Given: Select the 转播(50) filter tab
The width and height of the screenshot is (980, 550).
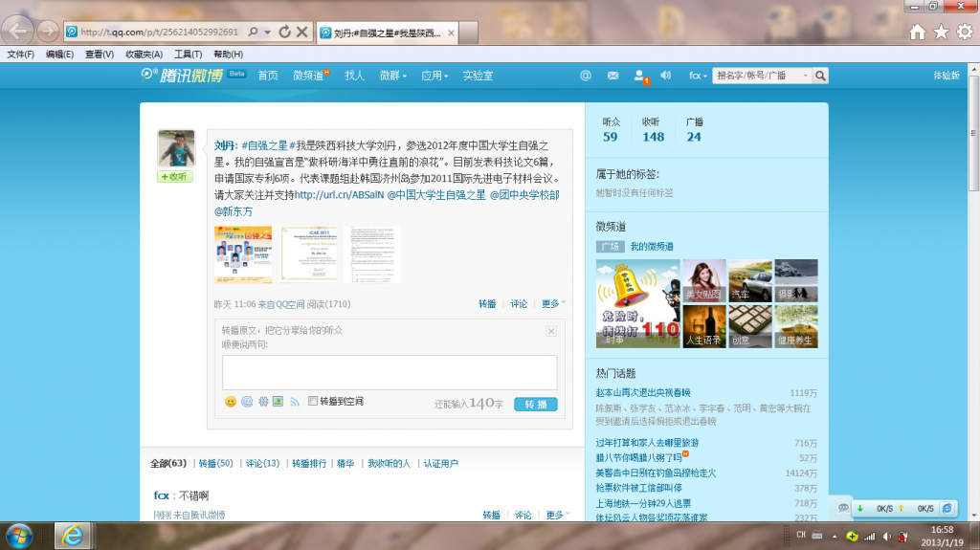Looking at the screenshot, I should coord(215,463).
